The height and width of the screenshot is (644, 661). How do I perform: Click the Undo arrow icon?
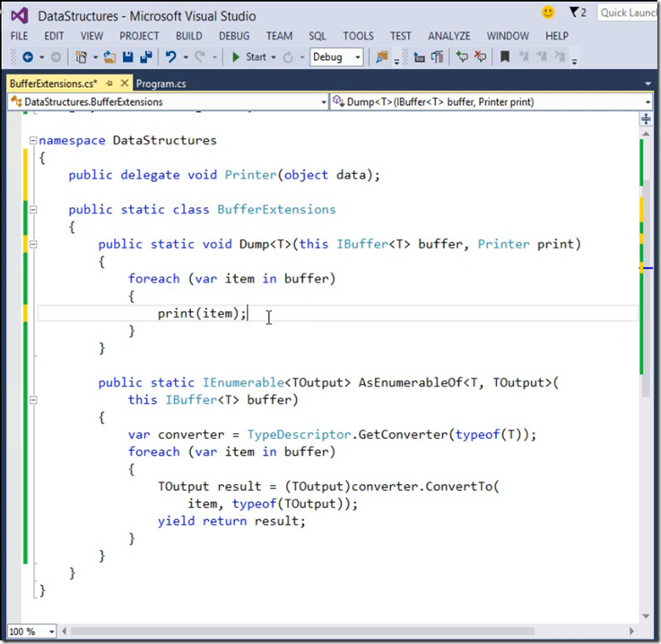(170, 57)
